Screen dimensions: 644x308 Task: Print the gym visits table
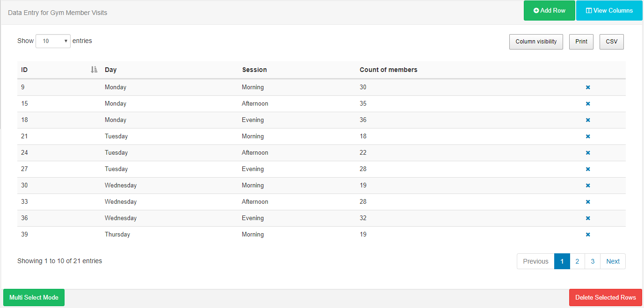(x=581, y=42)
